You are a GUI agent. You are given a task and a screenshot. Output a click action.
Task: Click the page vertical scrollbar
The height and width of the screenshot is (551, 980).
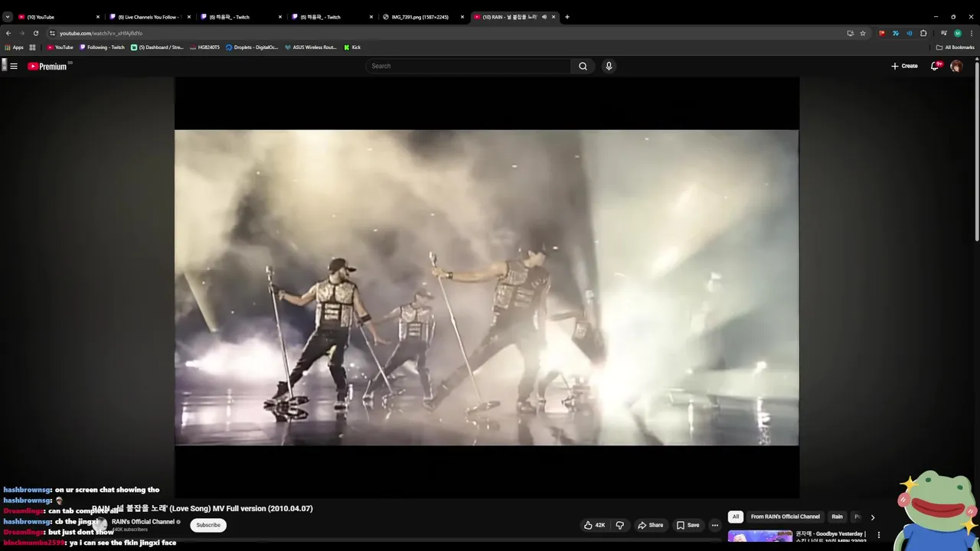click(976, 153)
